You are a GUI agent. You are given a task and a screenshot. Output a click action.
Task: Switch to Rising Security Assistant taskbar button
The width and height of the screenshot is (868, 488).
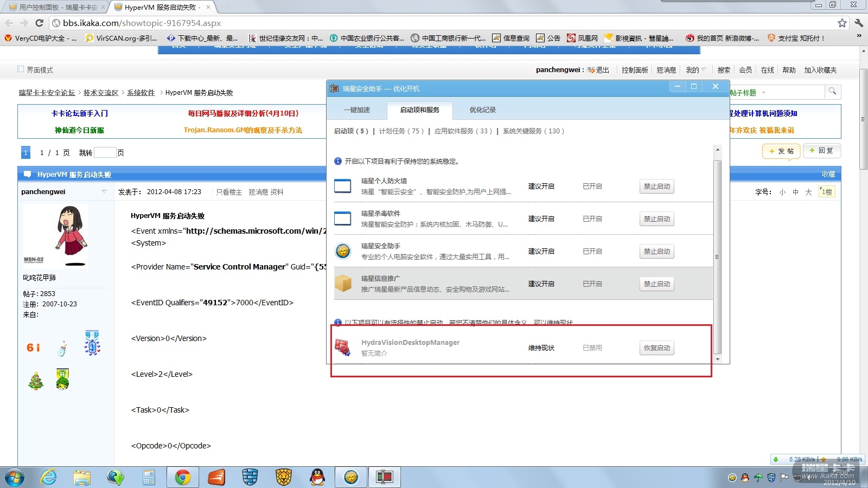tap(351, 477)
